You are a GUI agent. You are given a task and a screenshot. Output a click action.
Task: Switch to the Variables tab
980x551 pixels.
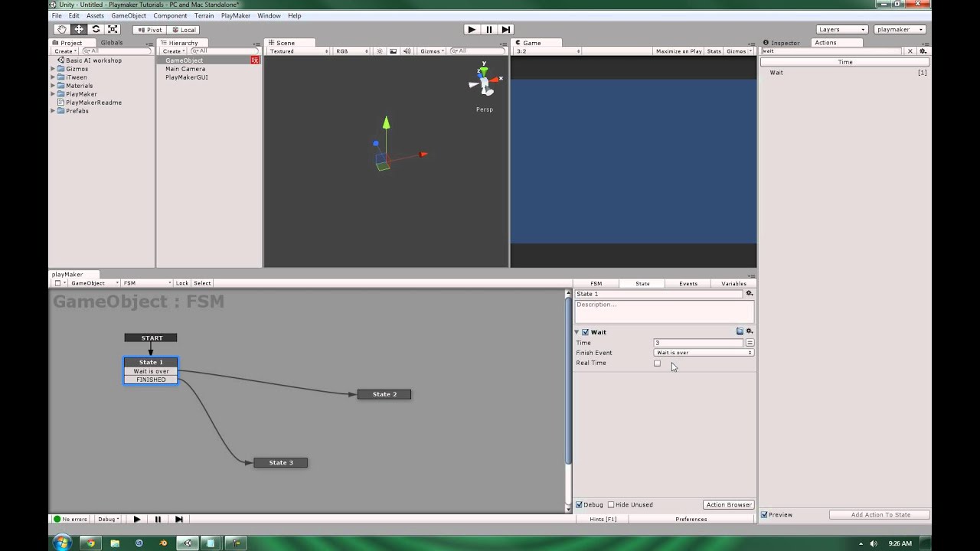tap(733, 283)
